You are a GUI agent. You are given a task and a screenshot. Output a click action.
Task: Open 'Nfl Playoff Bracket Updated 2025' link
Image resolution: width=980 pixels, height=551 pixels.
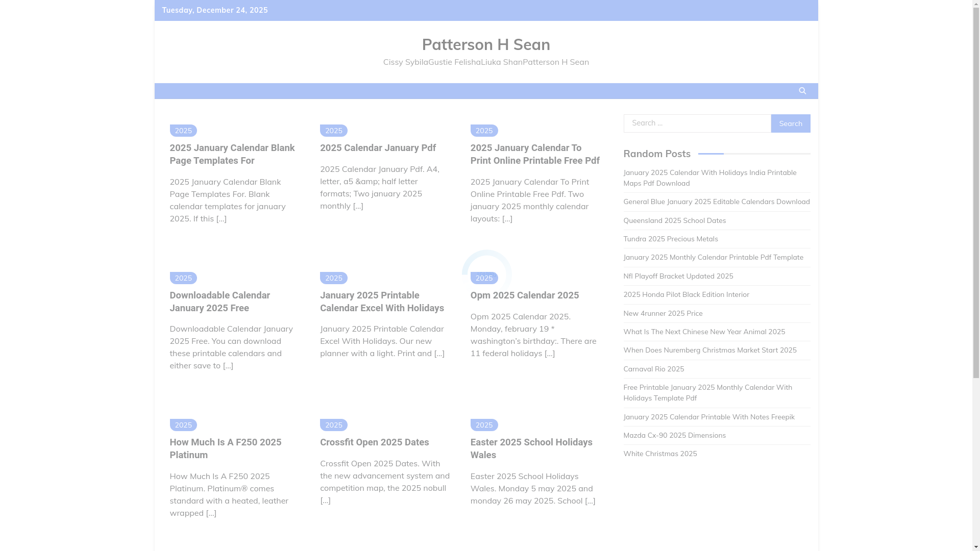tap(678, 276)
